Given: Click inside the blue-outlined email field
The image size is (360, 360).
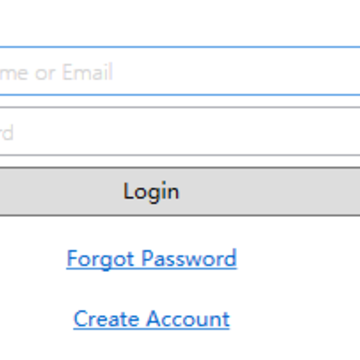Looking at the screenshot, I should click(x=180, y=71).
